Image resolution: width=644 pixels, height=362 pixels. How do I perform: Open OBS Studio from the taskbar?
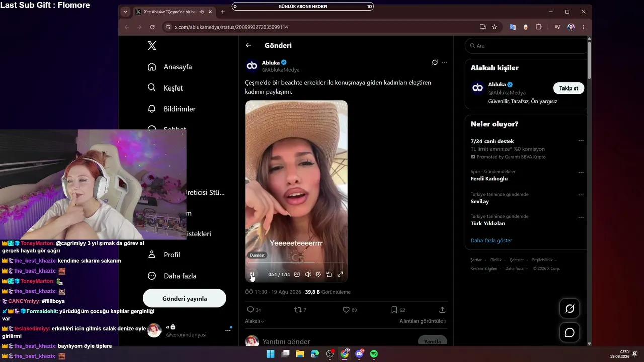(x=330, y=354)
